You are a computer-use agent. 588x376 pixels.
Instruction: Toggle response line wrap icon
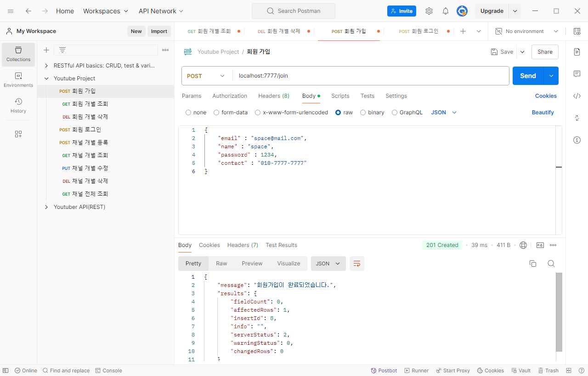(x=357, y=264)
